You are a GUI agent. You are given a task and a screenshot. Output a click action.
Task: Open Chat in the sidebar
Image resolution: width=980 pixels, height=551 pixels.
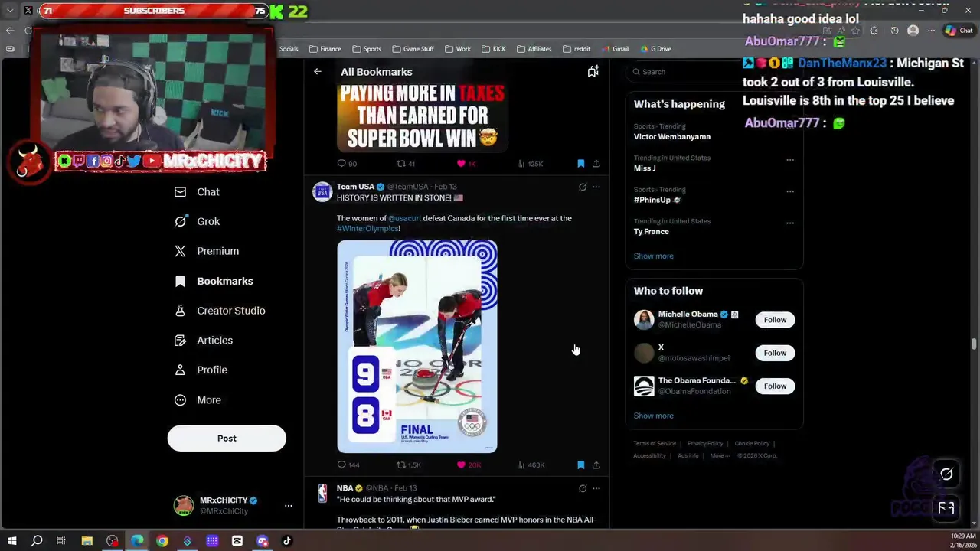click(x=197, y=192)
